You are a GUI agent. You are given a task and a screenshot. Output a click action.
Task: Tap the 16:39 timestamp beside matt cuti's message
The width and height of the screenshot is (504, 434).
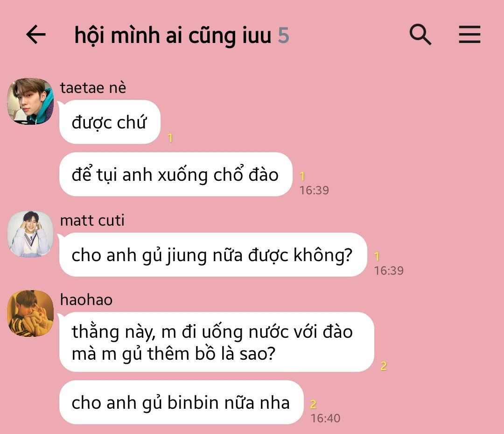pyautogui.click(x=389, y=270)
